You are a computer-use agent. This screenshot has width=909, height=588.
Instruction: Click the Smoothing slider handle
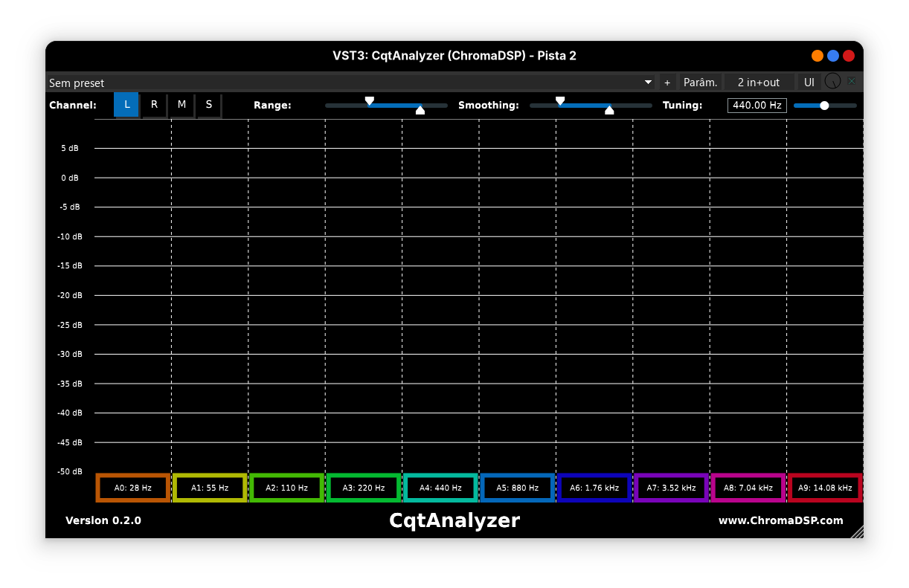tap(560, 100)
